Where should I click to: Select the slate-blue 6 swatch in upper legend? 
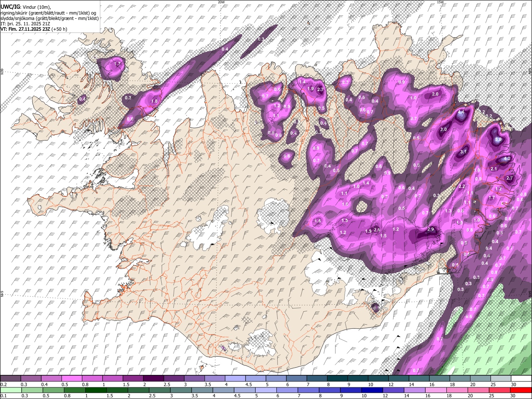point(296,379)
